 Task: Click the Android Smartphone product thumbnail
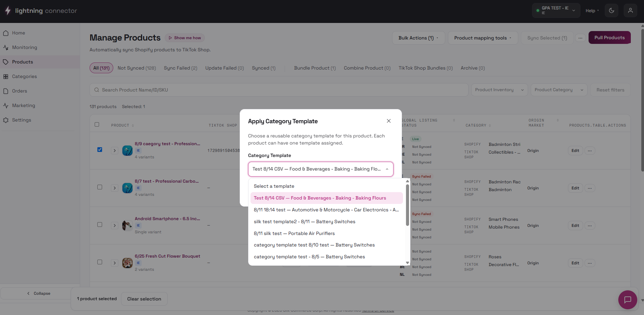[127, 225]
